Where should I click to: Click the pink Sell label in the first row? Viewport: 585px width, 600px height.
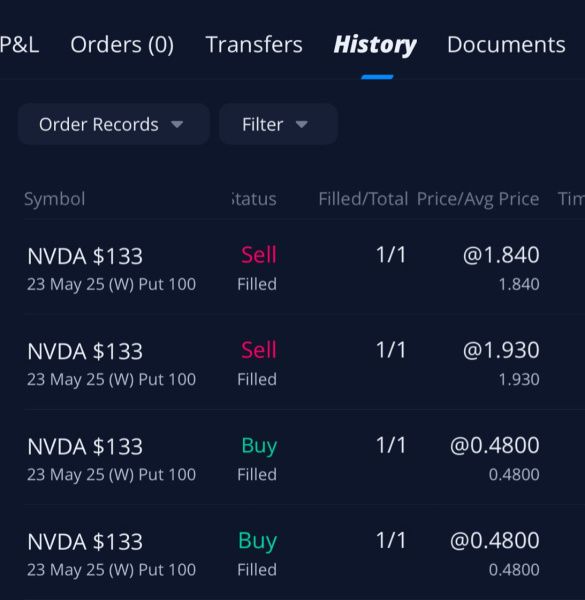point(259,255)
